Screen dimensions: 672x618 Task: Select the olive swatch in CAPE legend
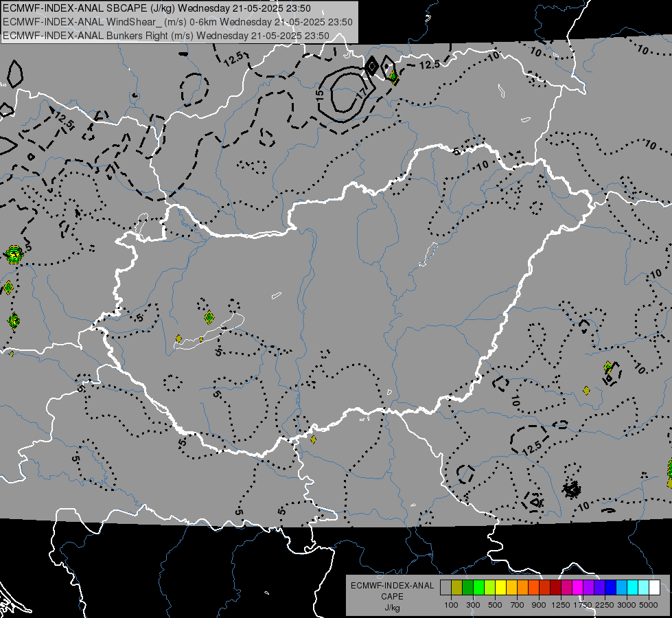[x=457, y=588]
